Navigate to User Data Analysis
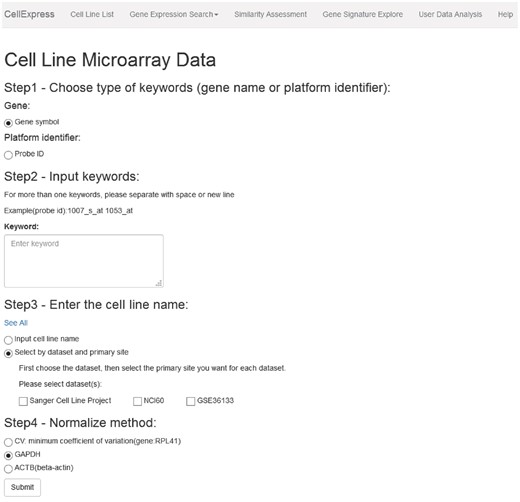Screen dimensions: 520x502 point(450,14)
